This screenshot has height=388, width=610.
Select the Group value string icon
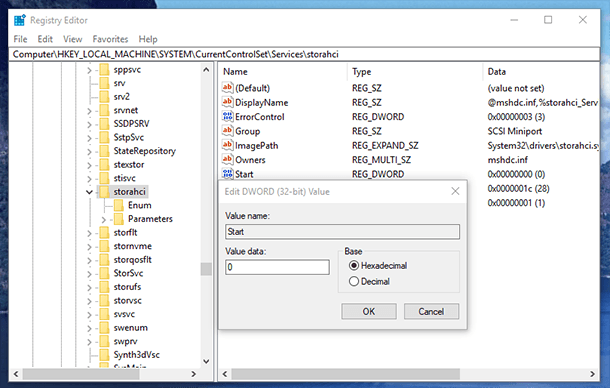[x=228, y=131]
